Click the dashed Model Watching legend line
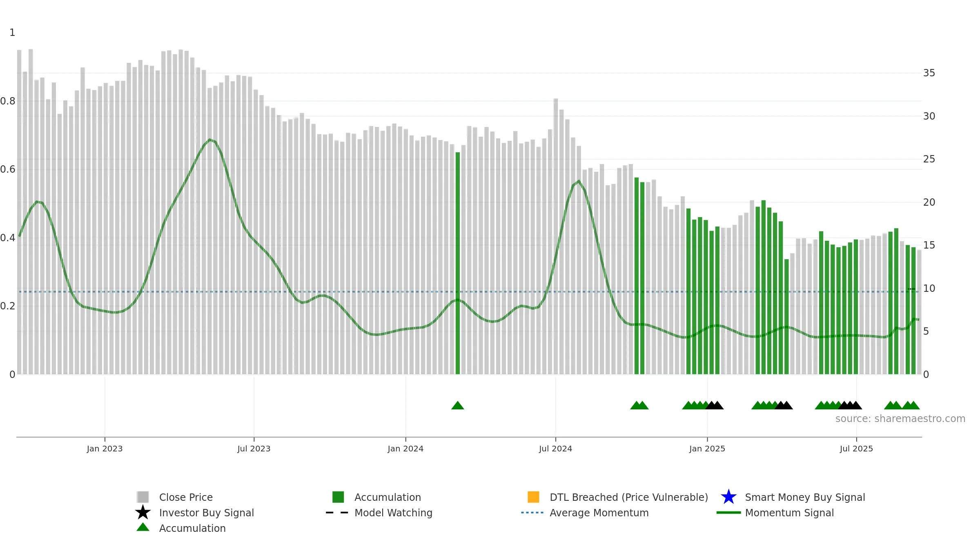The image size is (980, 551). pyautogui.click(x=337, y=513)
